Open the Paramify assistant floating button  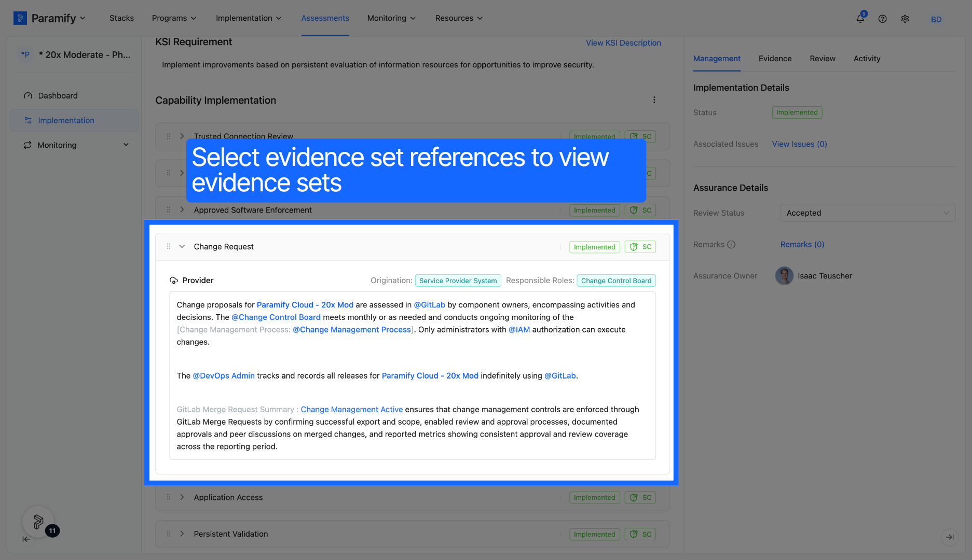coord(38,522)
